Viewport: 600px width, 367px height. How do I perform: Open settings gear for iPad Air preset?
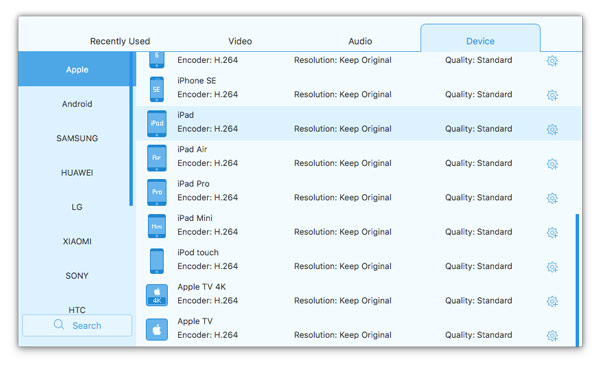(x=552, y=164)
